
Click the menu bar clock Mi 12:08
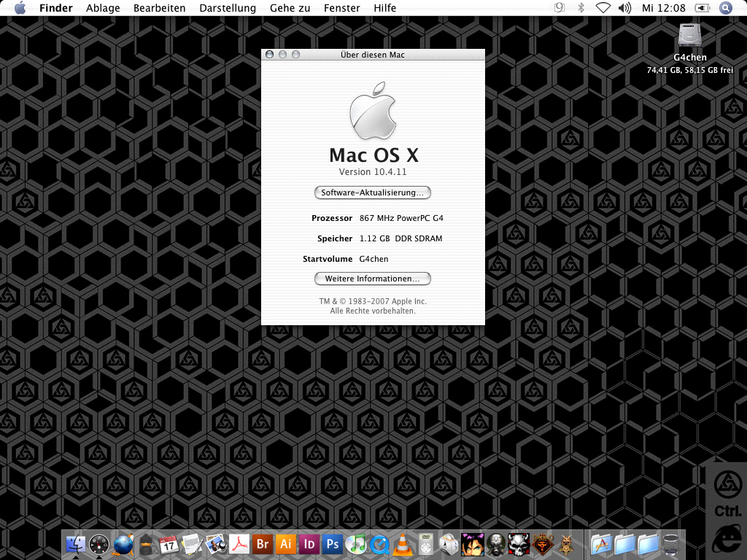(663, 8)
